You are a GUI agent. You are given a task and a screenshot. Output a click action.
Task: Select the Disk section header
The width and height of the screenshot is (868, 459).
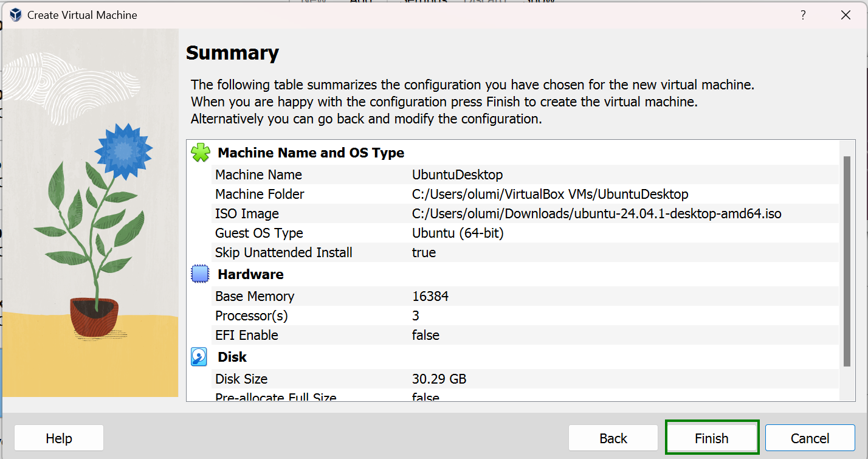232,357
